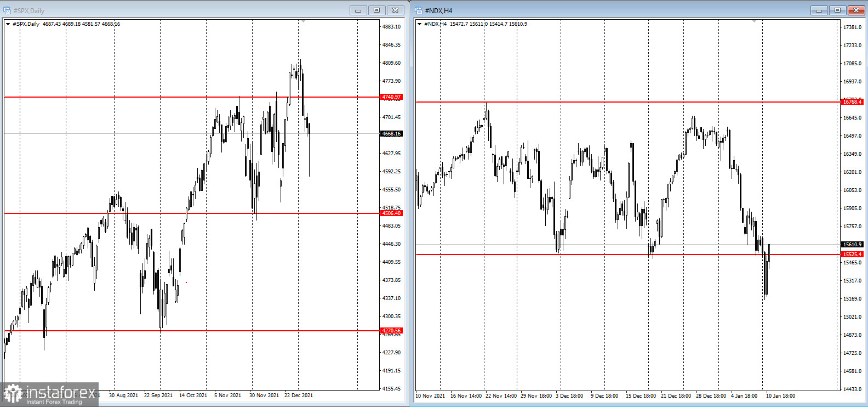Click the 16768.4 red price label
The height and width of the screenshot is (407, 868).
852,102
